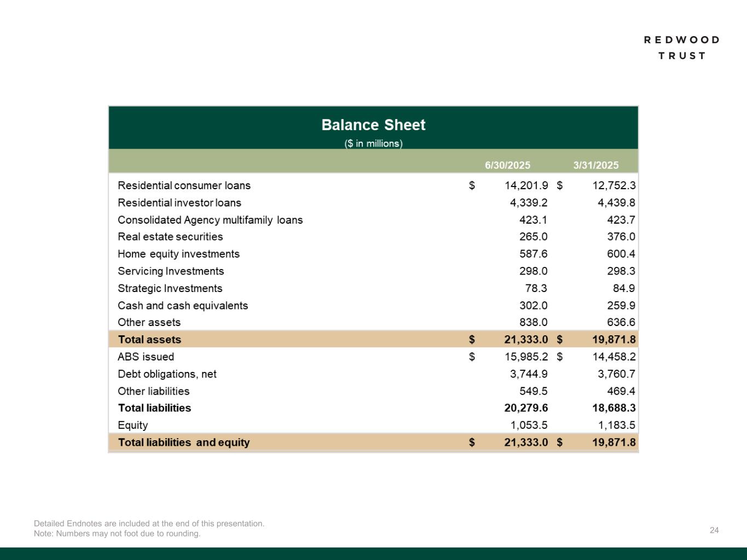The height and width of the screenshot is (560, 747).
Task: Click the Redwood Trust logo
Action: (681, 48)
